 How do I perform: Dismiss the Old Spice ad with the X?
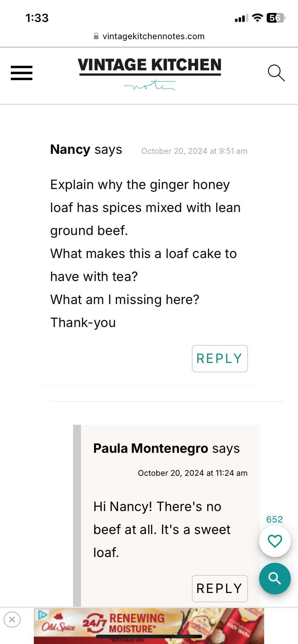click(x=12, y=620)
